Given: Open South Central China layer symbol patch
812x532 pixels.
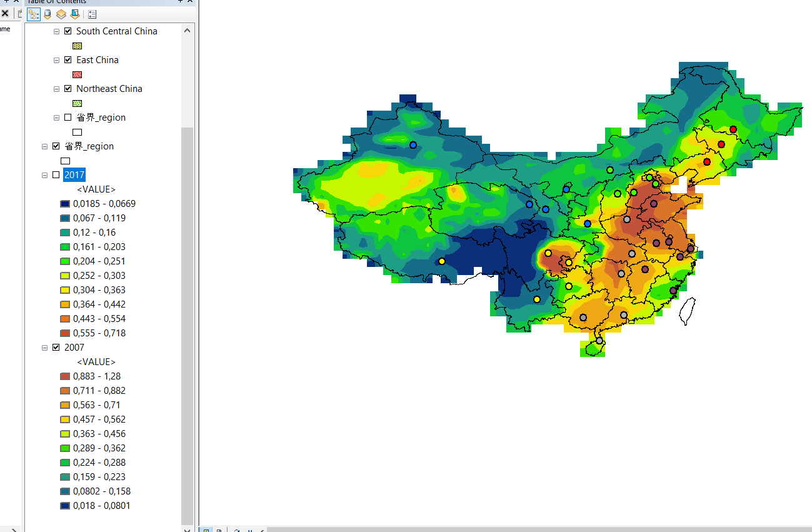Looking at the screenshot, I should (x=78, y=46).
